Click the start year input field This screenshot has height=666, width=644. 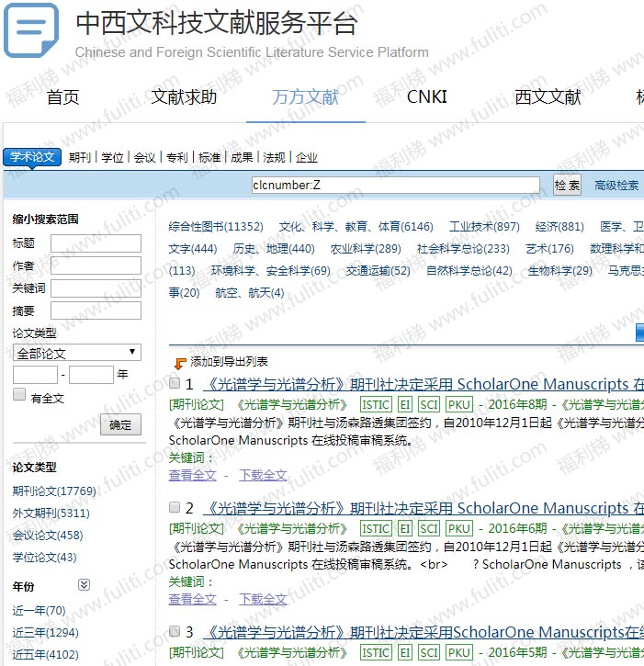click(x=35, y=375)
